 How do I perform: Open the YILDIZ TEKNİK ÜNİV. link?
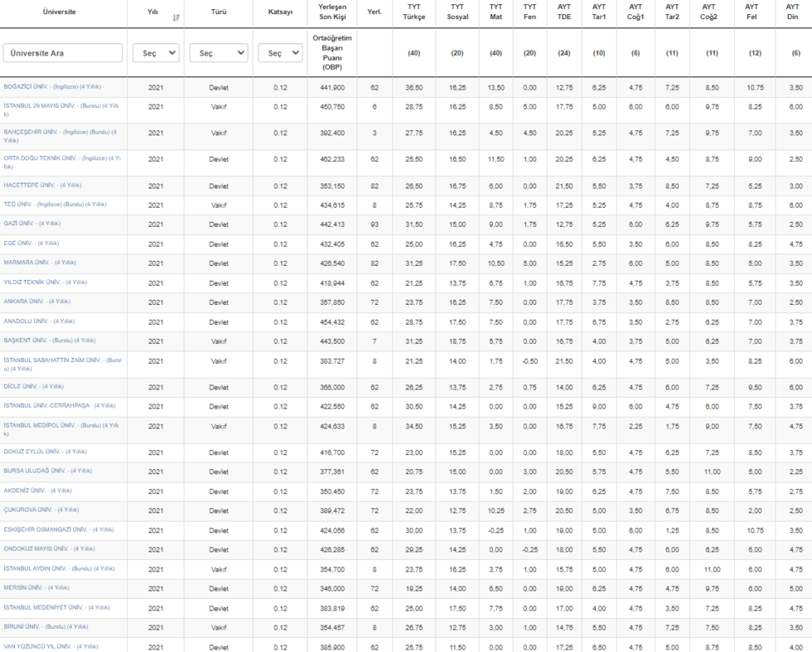coord(46,283)
